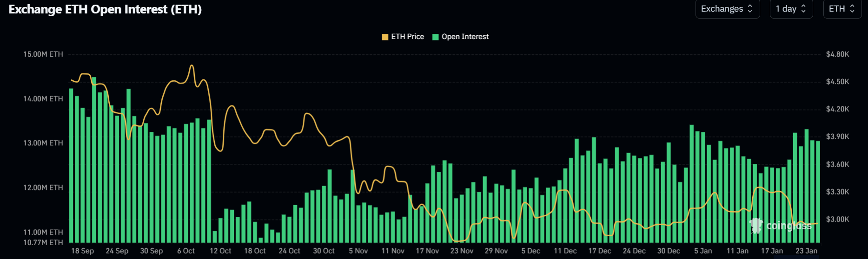Click the $3.00K price axis label
Viewport: 868px width, 259px height.
coord(837,219)
